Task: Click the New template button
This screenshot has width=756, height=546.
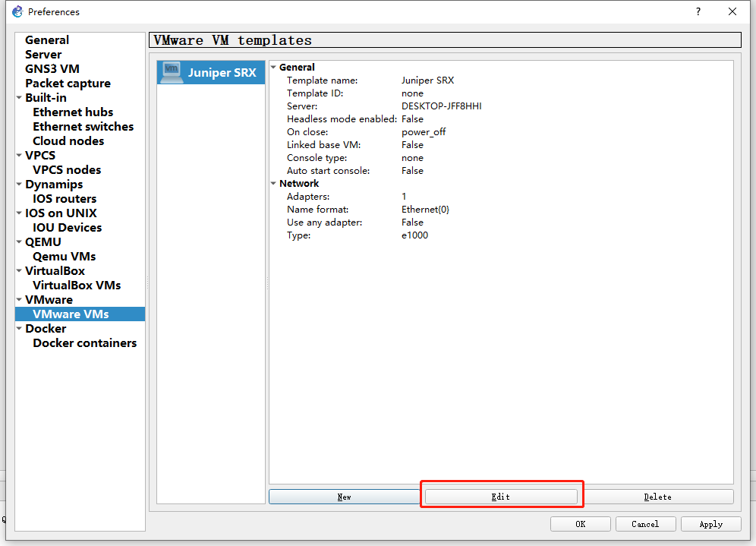Action: coord(345,497)
